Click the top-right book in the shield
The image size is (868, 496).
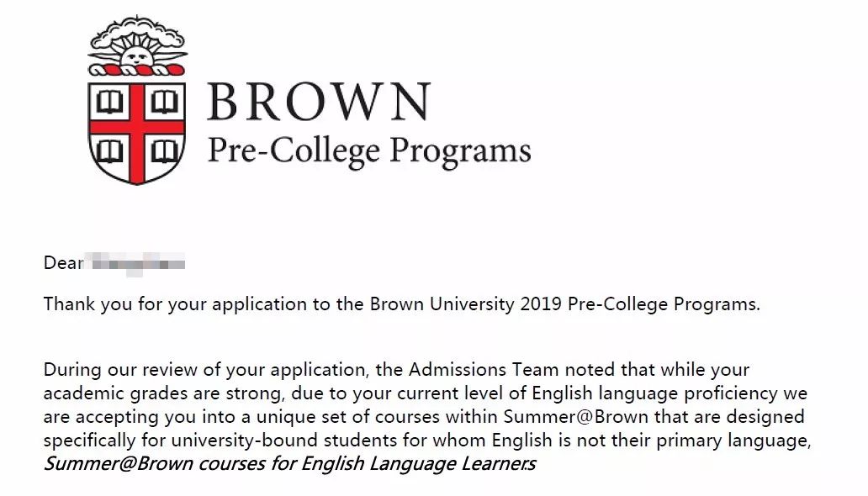(x=165, y=103)
